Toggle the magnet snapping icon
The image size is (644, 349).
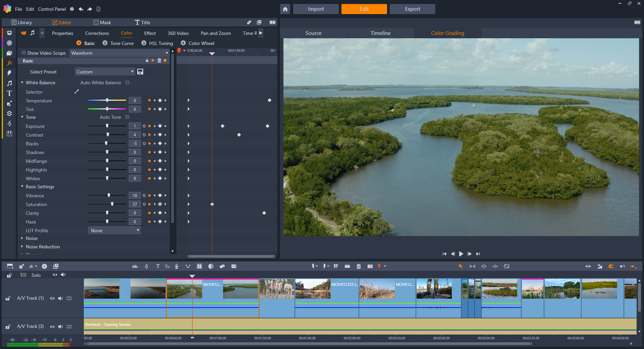611,266
